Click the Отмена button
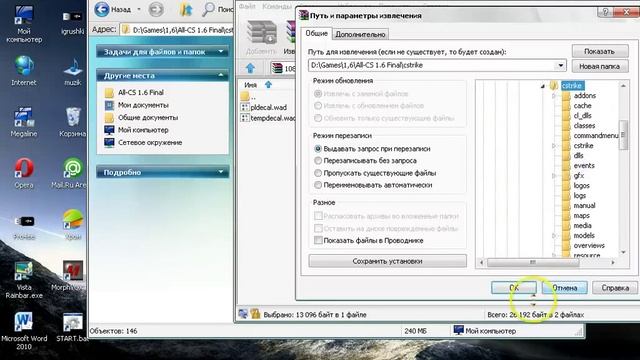 565,288
